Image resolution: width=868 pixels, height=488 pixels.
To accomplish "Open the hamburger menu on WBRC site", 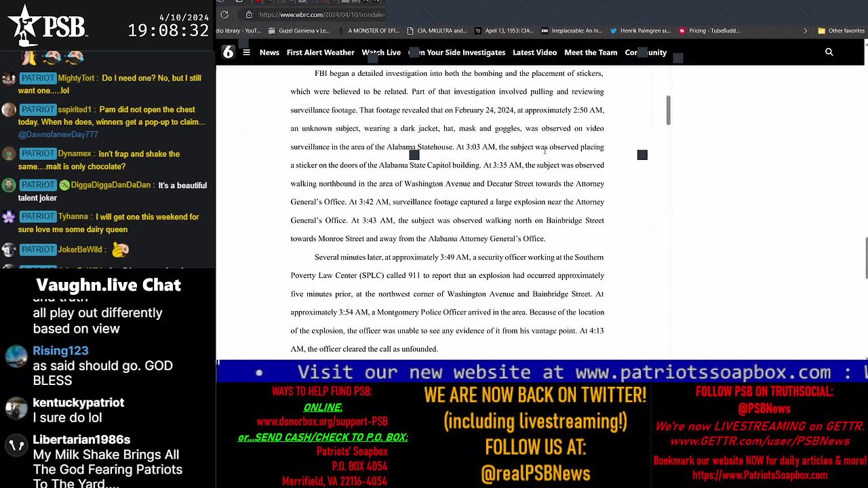I will [247, 52].
